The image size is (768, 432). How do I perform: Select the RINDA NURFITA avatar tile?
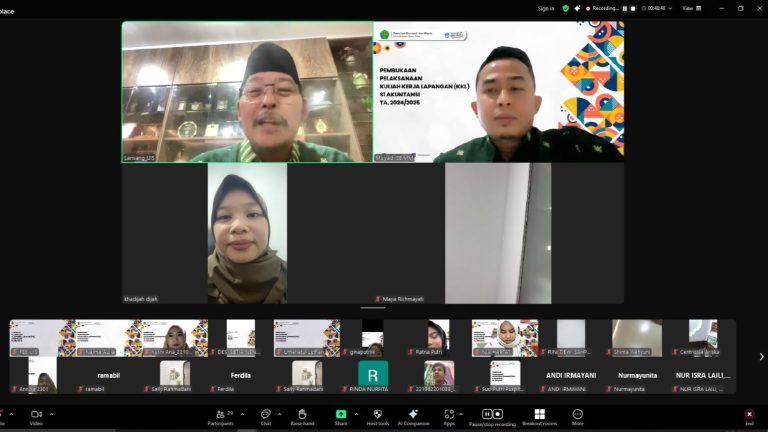(x=373, y=376)
